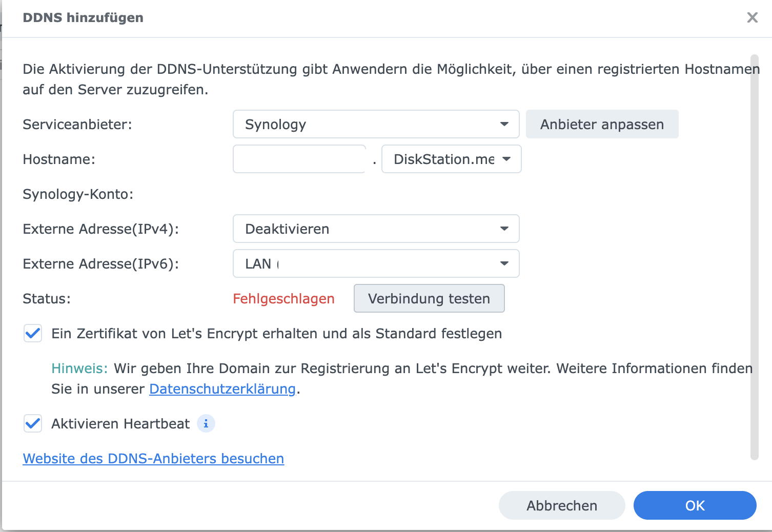
Task: Confirm with the OK button
Action: click(695, 506)
